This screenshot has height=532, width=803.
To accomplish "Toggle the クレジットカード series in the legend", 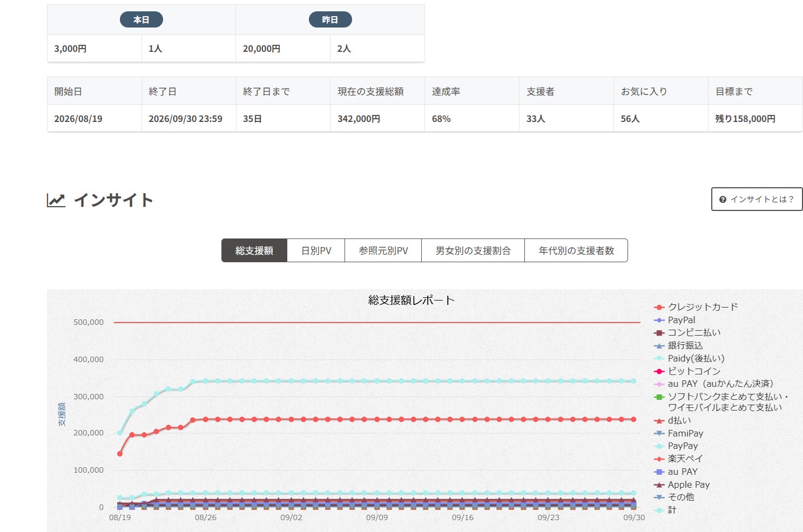I will (696, 307).
